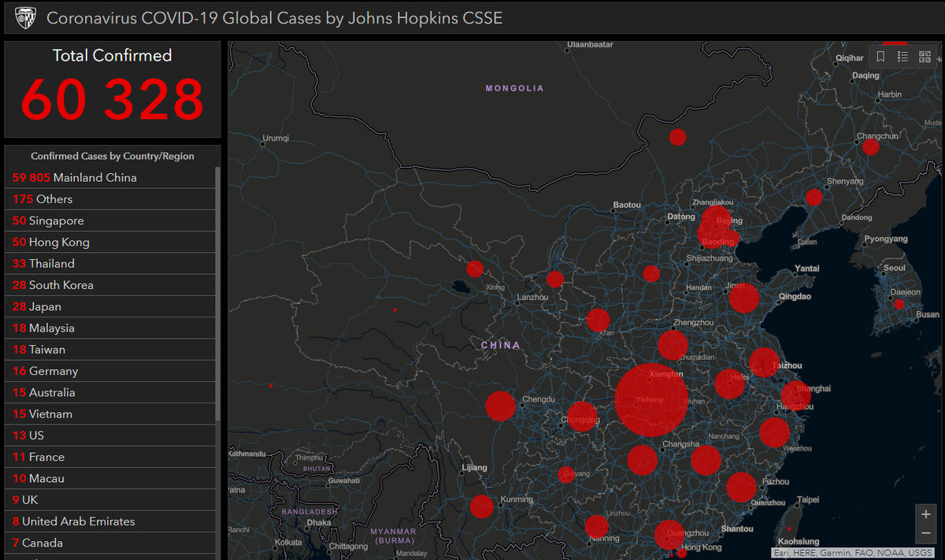
Task: Click the red case circle over Chongqing
Action: tap(582, 417)
